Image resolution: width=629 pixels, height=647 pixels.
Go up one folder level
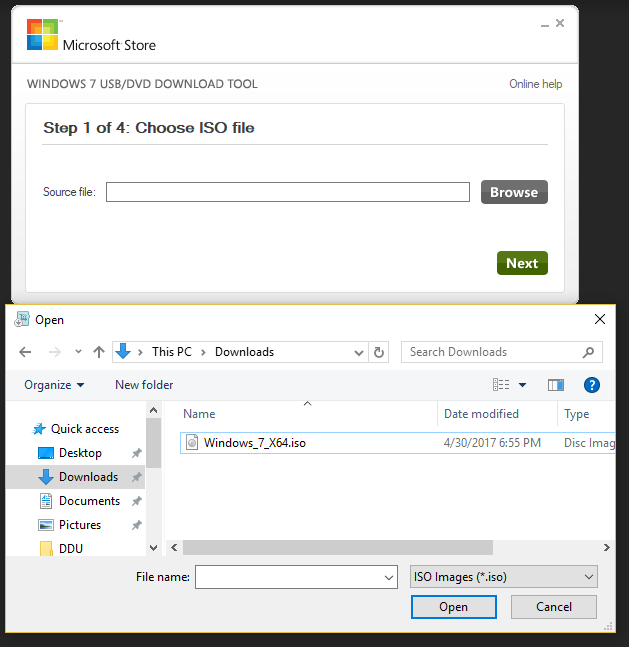coord(99,352)
